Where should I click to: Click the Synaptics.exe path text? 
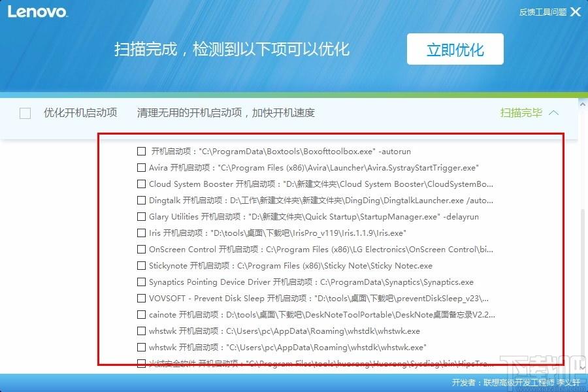pyautogui.click(x=397, y=282)
